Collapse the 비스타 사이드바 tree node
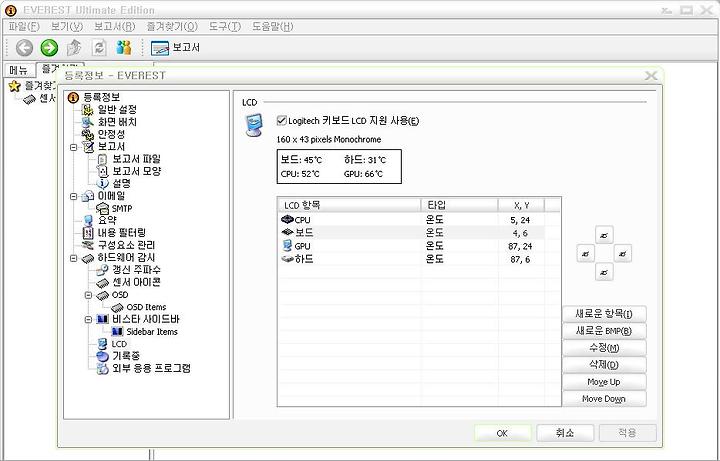Viewport: 720px width, 461px height. (x=88, y=320)
